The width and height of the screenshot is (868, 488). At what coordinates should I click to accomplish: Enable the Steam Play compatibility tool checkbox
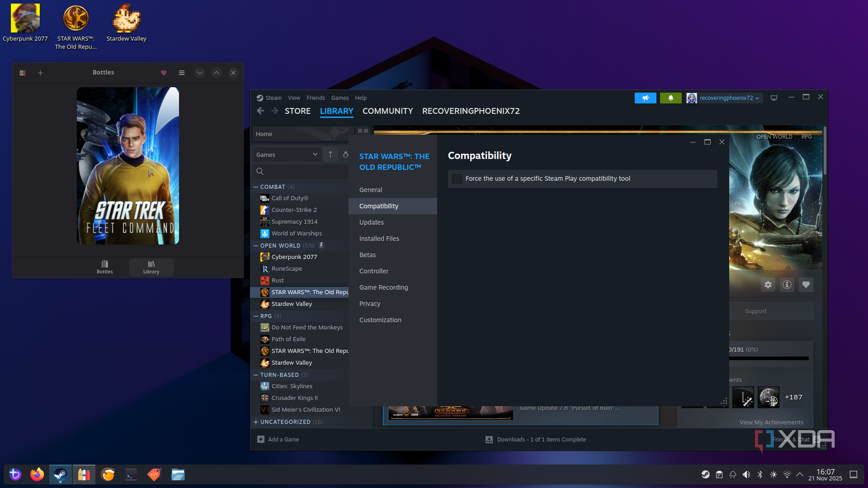tap(457, 179)
